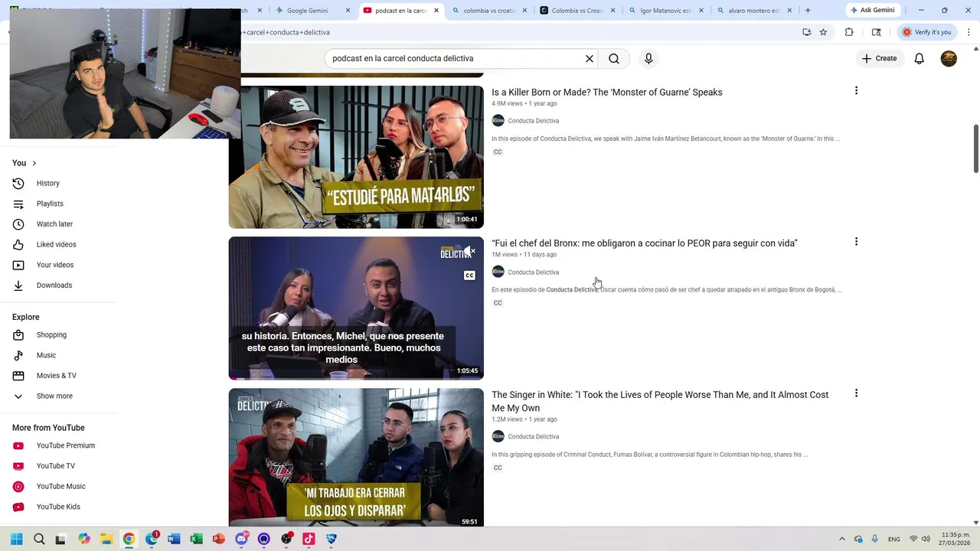980x551 pixels.
Task: Open Movies & TV under Explore
Action: point(58,376)
